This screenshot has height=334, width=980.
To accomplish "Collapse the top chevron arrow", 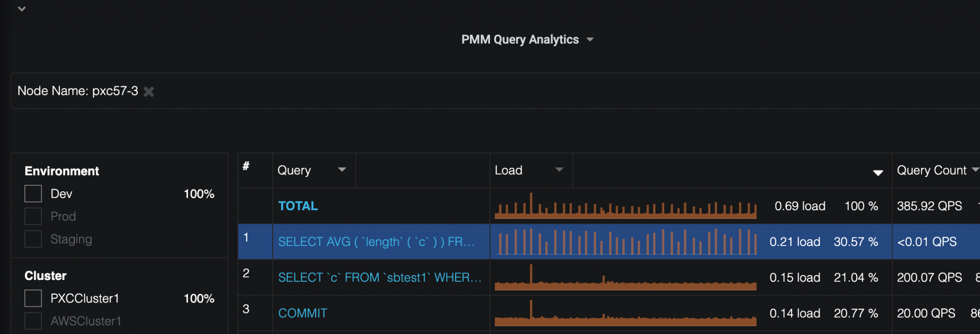I will 22,9.
